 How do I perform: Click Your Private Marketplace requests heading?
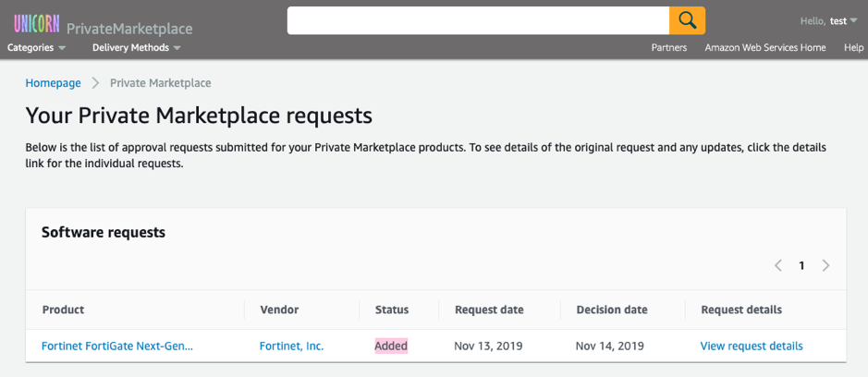[x=199, y=116]
